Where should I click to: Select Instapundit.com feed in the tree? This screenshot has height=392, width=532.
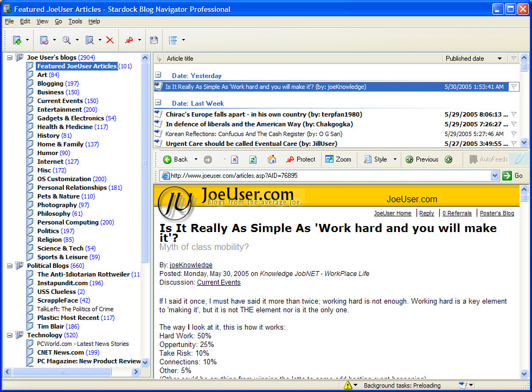62,283
